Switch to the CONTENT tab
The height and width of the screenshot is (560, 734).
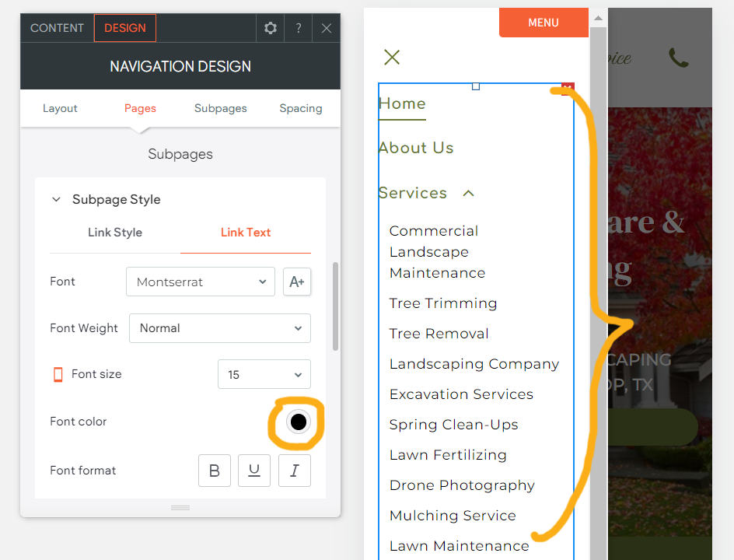pos(57,28)
